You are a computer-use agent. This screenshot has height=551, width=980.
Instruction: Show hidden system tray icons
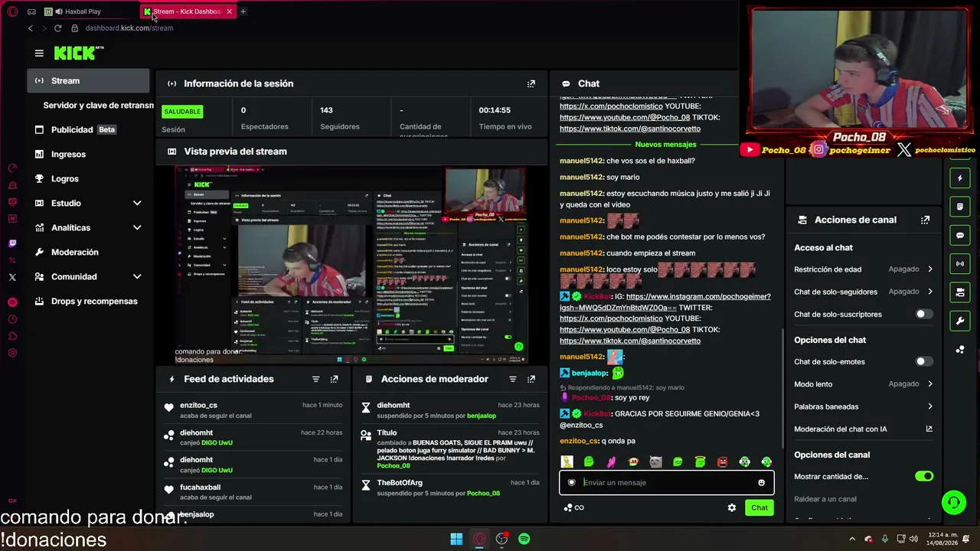[x=852, y=539]
